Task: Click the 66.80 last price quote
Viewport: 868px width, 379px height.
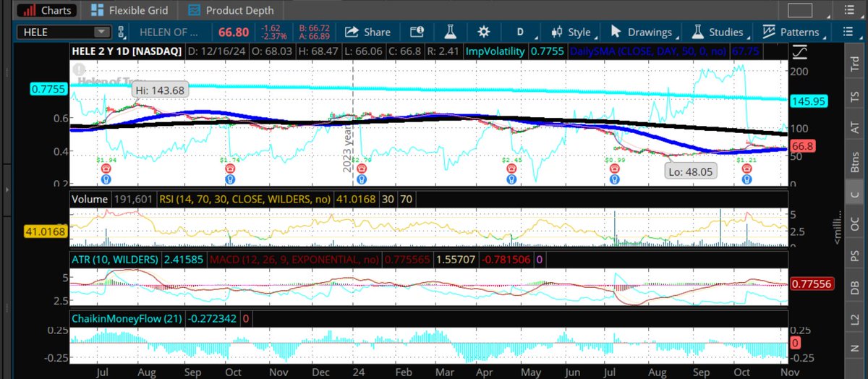Action: pyautogui.click(x=234, y=32)
